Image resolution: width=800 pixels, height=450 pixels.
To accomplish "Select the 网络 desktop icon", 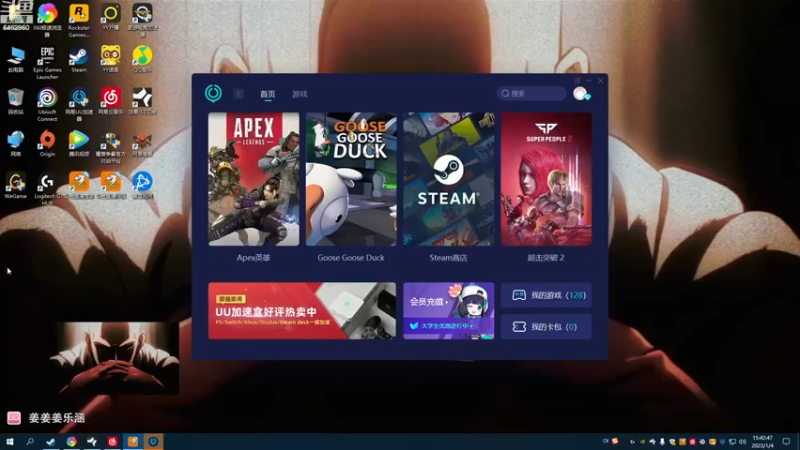I will pos(15,143).
